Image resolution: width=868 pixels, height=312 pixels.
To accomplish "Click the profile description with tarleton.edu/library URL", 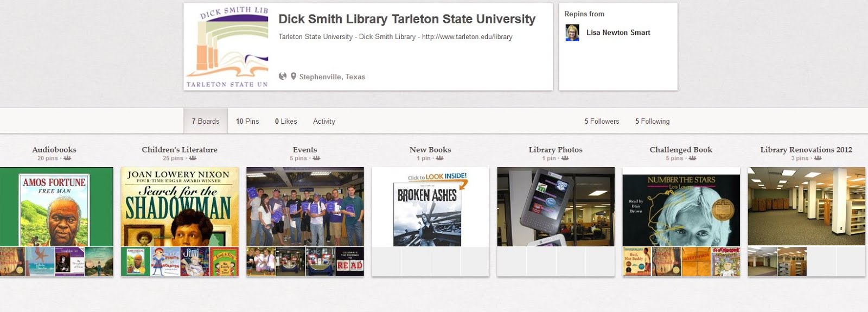I will click(x=395, y=37).
